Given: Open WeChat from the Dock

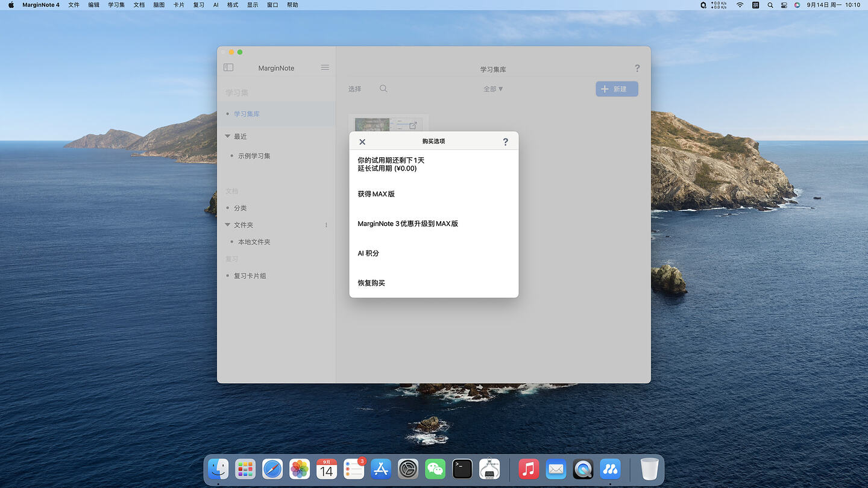Looking at the screenshot, I should 435,468.
